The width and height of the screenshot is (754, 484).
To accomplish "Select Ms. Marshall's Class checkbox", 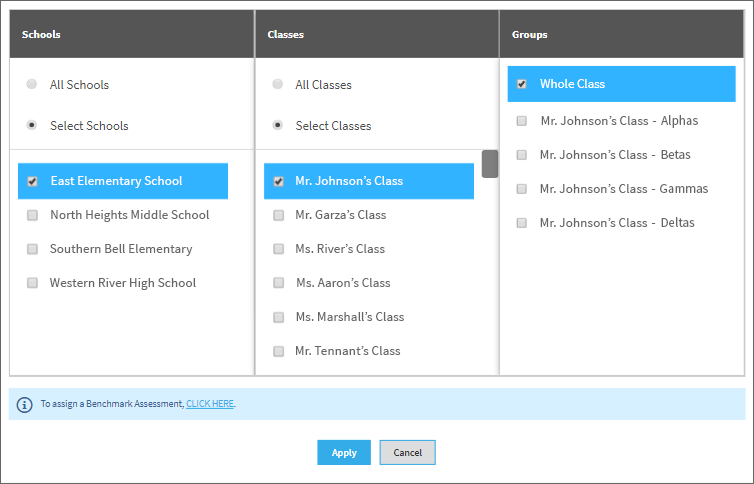I will point(278,317).
